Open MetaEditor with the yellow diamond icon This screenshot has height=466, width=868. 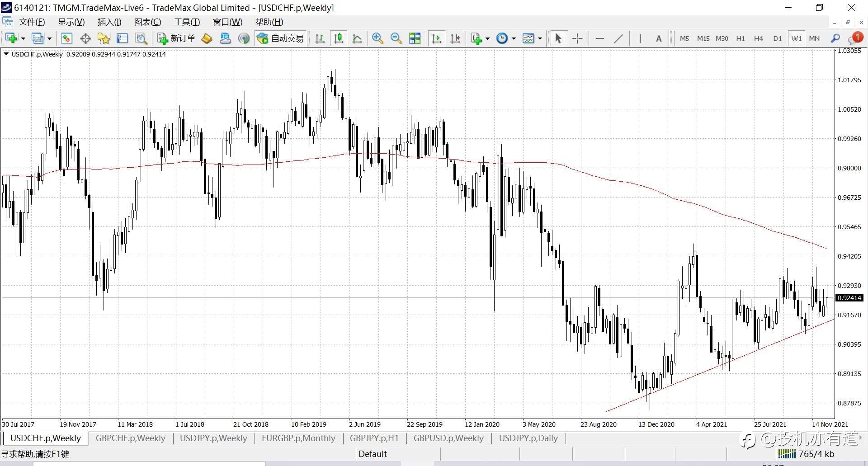[x=207, y=38]
